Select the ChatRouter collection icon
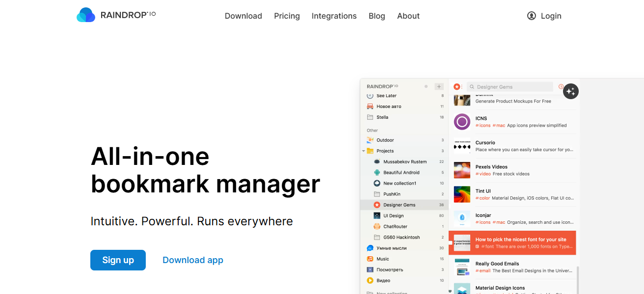The image size is (644, 294). 377,226
